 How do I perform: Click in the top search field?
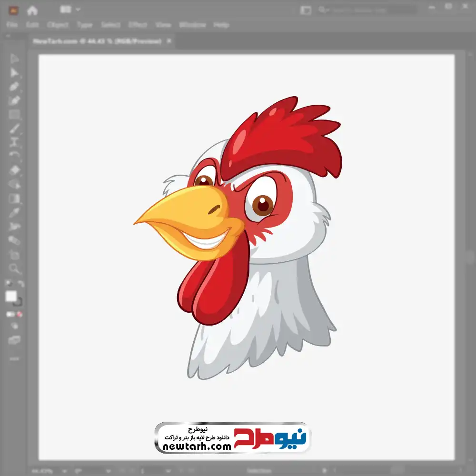click(371, 10)
